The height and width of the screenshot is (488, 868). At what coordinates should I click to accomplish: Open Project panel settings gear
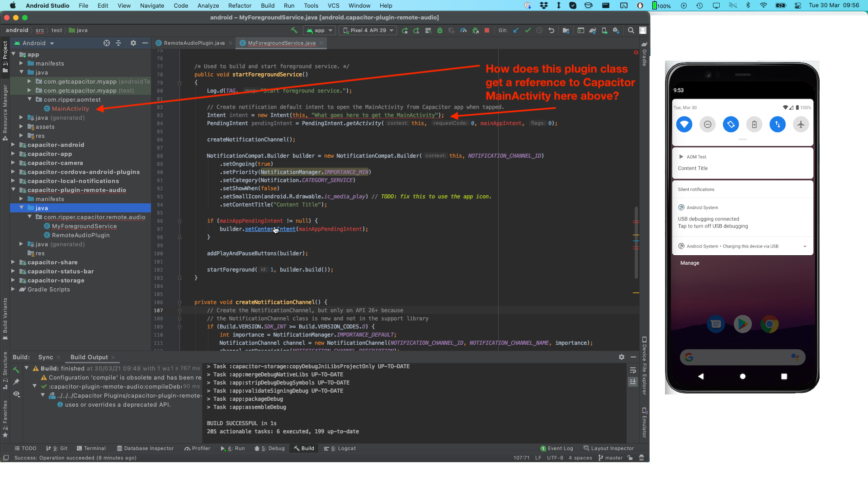(x=133, y=43)
